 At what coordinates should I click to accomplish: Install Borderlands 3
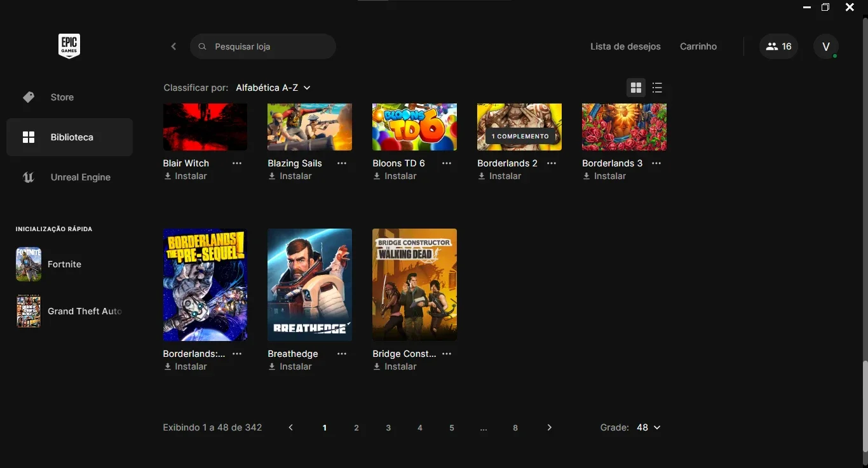pyautogui.click(x=605, y=176)
